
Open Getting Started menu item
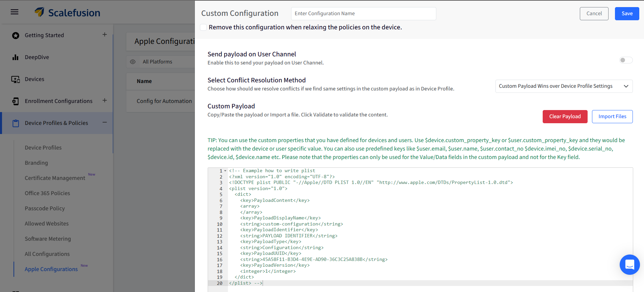[44, 35]
